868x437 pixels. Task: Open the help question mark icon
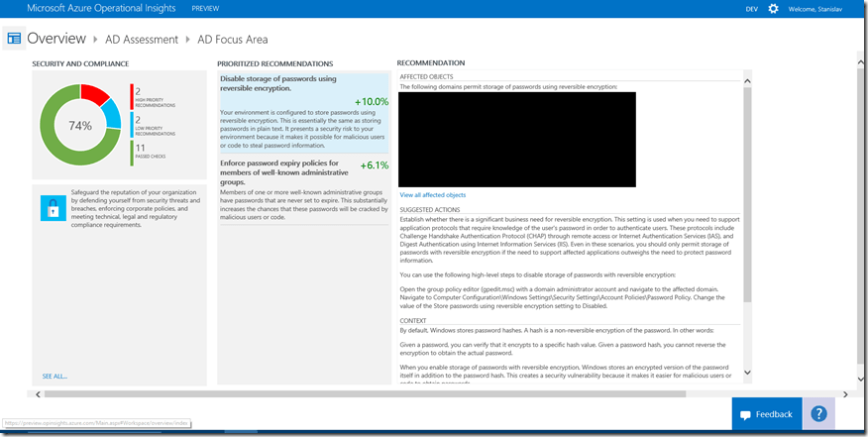pyautogui.click(x=818, y=414)
